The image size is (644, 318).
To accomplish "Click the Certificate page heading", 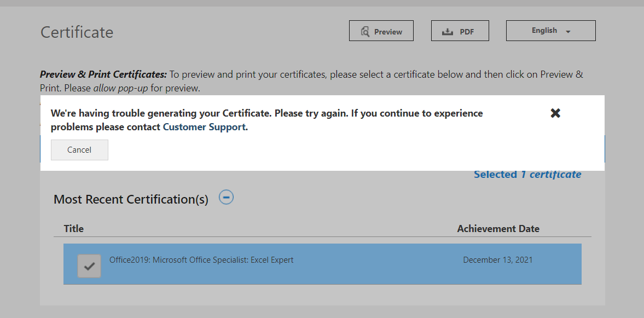I will tap(77, 32).
